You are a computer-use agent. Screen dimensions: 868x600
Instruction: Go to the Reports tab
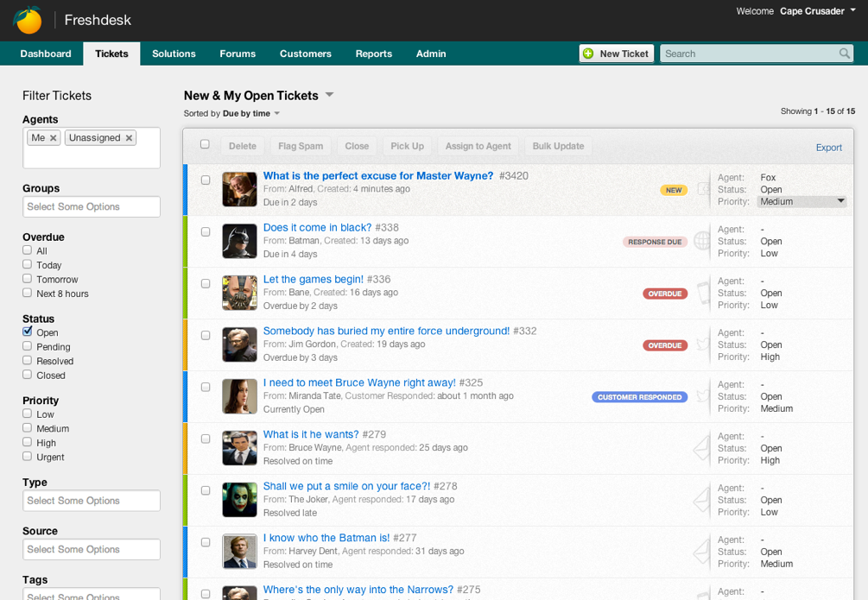[373, 54]
